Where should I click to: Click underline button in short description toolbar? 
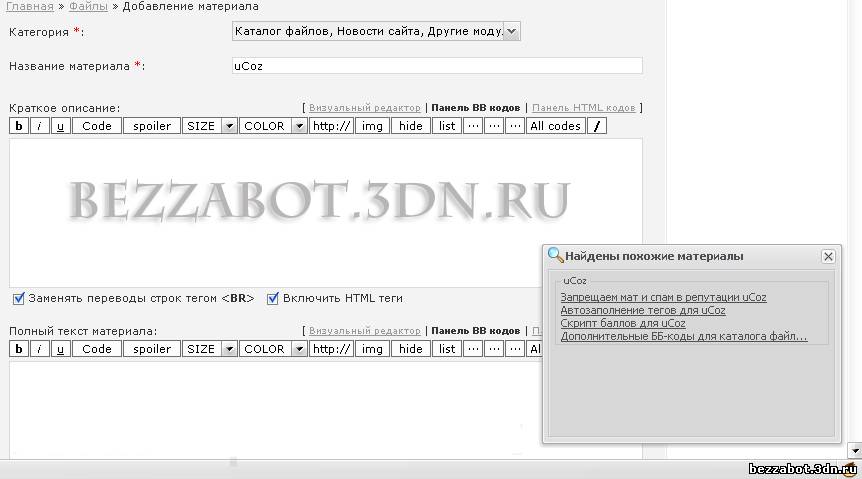tap(60, 126)
